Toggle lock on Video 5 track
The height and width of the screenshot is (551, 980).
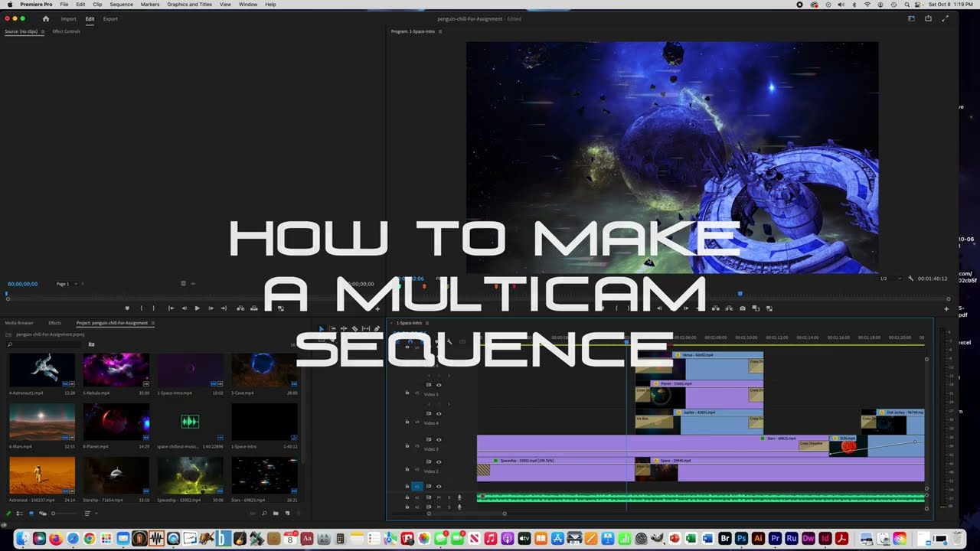point(407,393)
